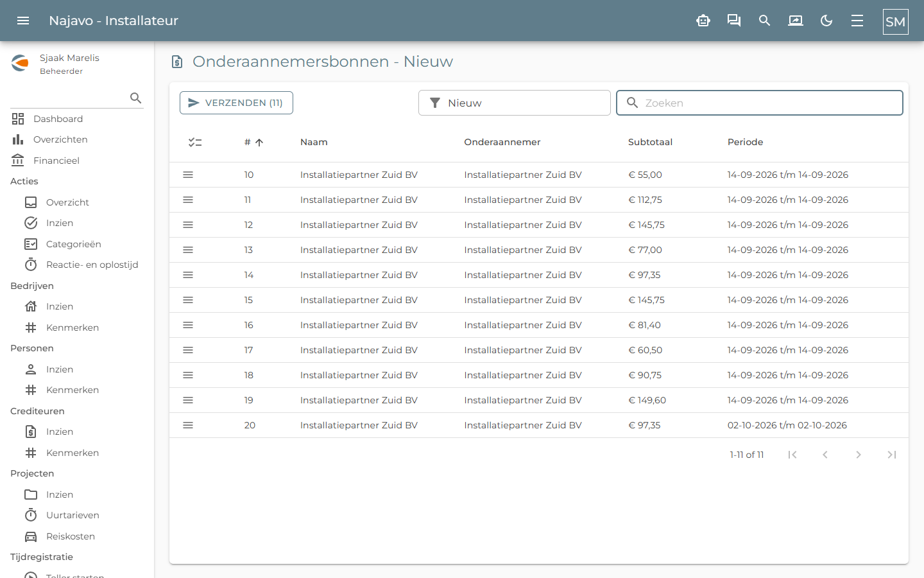Open the chat messages icon
924x578 pixels.
(x=734, y=21)
